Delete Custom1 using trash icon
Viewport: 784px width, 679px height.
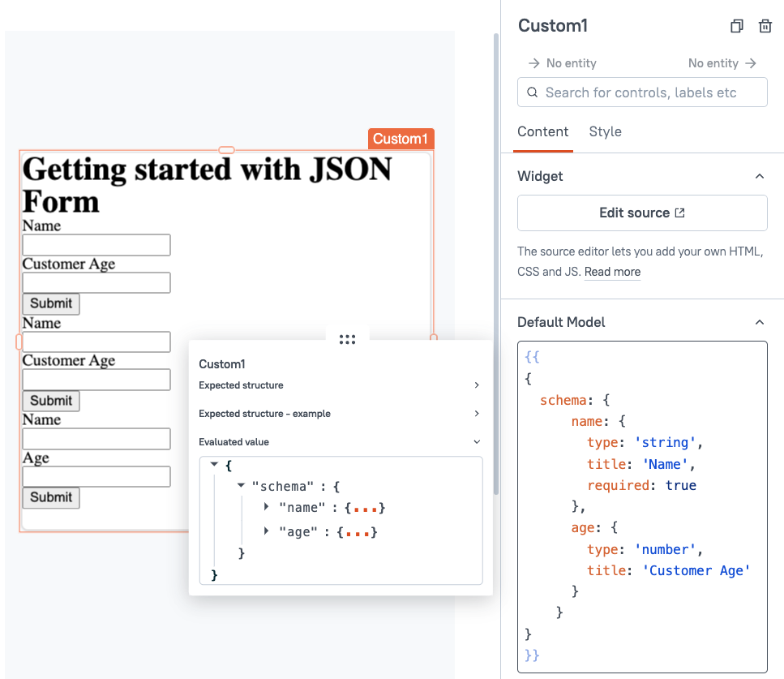coord(765,26)
